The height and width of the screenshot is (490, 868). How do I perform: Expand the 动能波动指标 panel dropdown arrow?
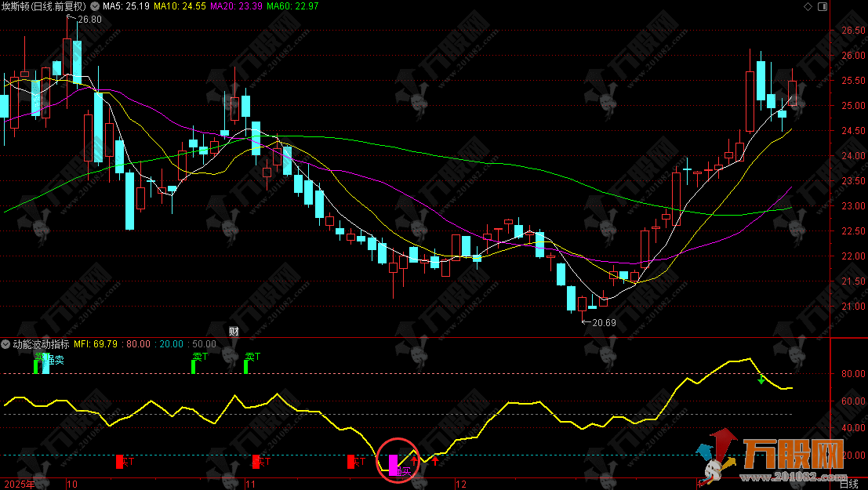[6, 343]
